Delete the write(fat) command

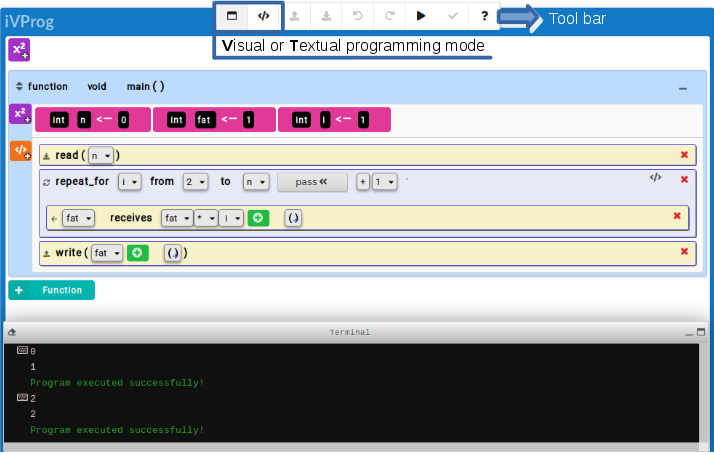pos(684,251)
